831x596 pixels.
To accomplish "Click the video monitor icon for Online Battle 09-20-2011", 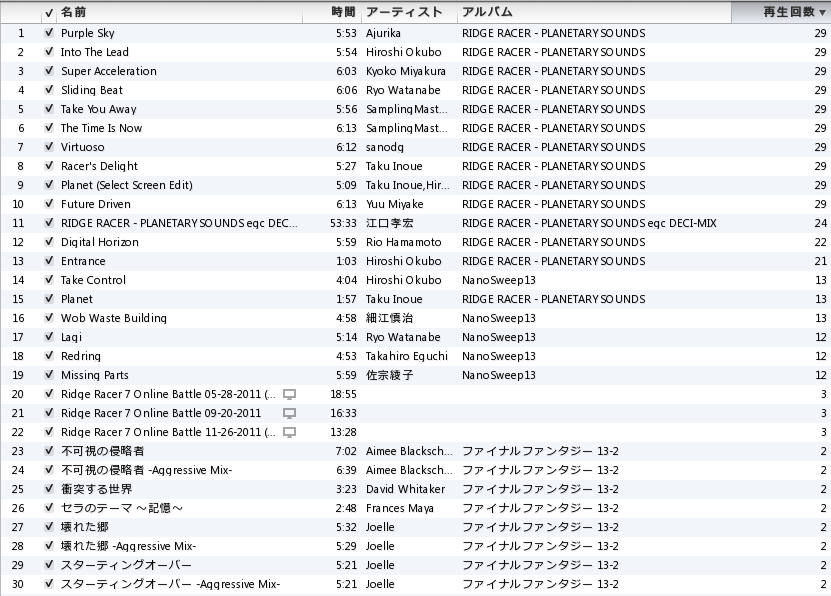I will pos(289,413).
